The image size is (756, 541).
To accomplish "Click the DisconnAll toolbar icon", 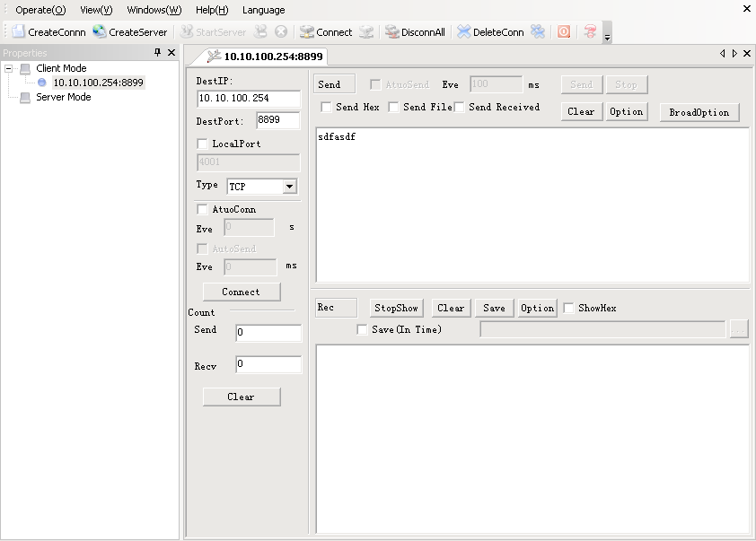I will point(392,31).
